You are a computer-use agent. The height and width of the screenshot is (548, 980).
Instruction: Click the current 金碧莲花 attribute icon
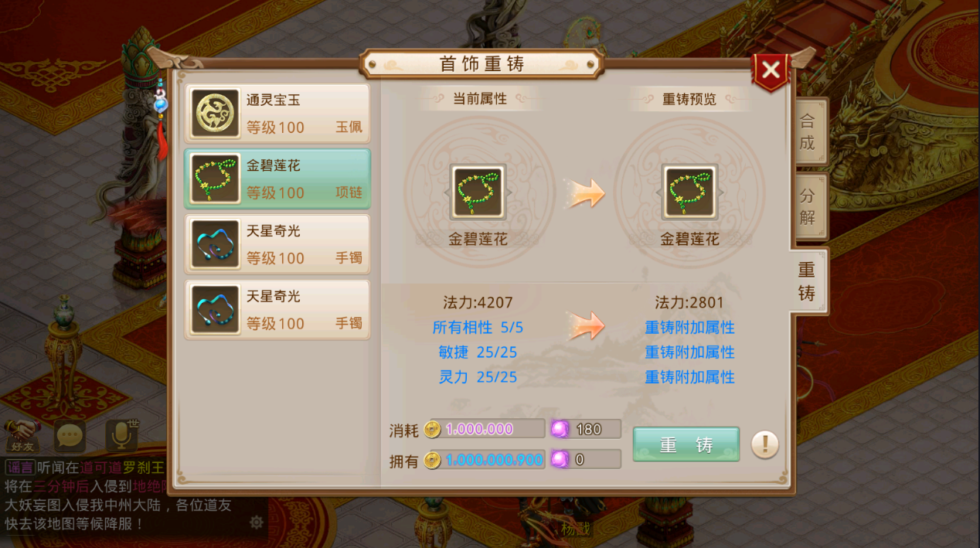click(x=478, y=192)
